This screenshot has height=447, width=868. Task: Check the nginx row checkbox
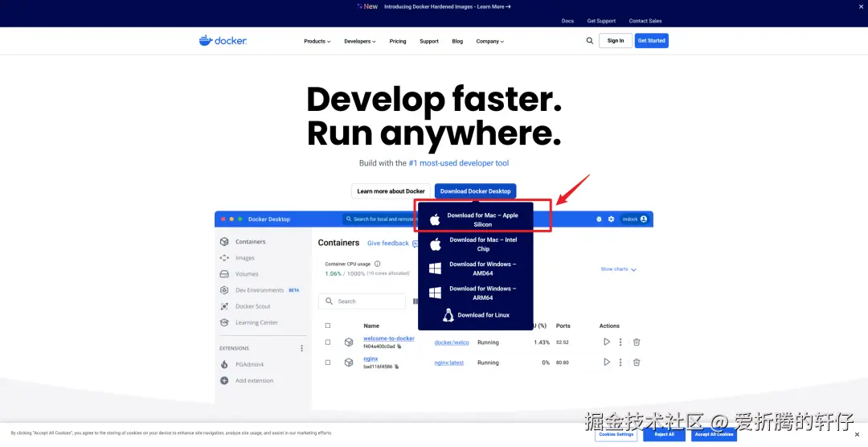[328, 363]
